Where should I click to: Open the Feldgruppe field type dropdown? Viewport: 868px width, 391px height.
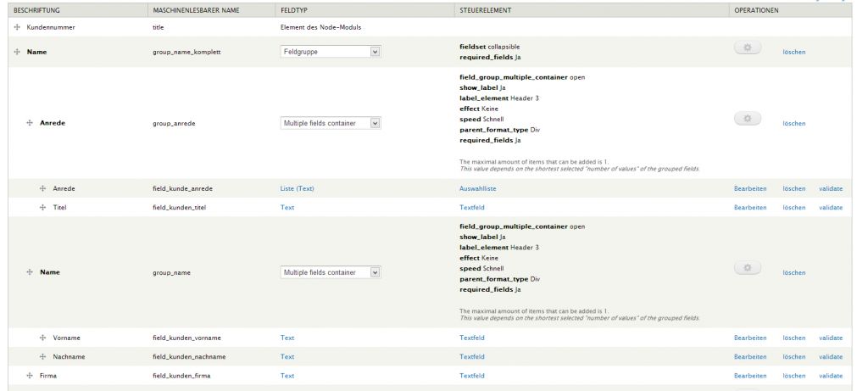(x=331, y=53)
